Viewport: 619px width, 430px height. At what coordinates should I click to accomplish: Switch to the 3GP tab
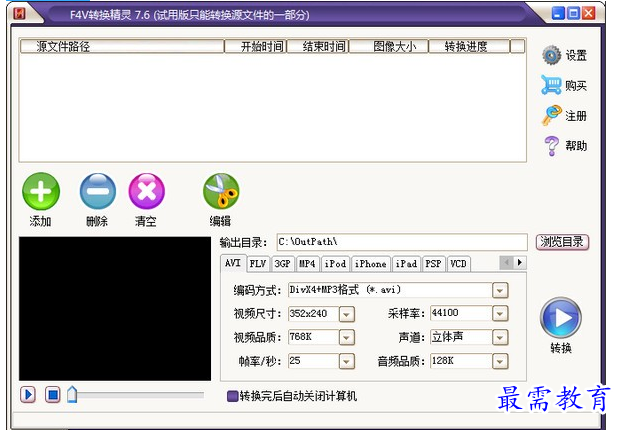point(283,264)
